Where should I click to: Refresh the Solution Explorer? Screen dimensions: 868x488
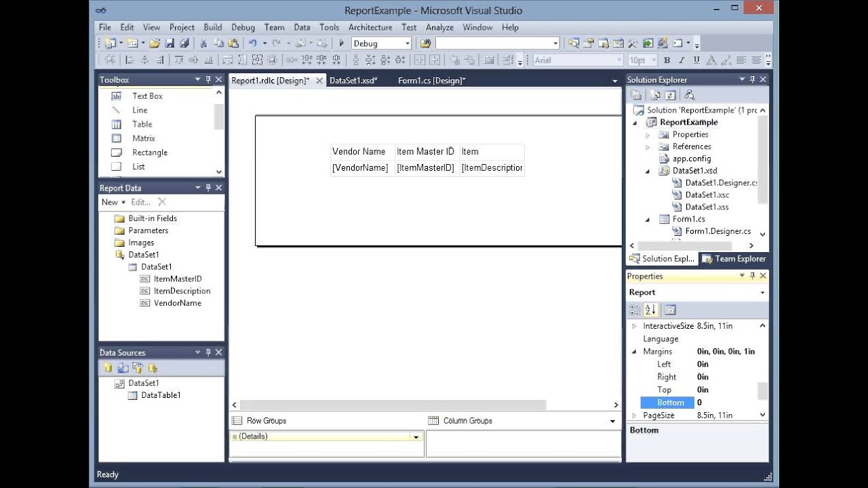point(670,95)
